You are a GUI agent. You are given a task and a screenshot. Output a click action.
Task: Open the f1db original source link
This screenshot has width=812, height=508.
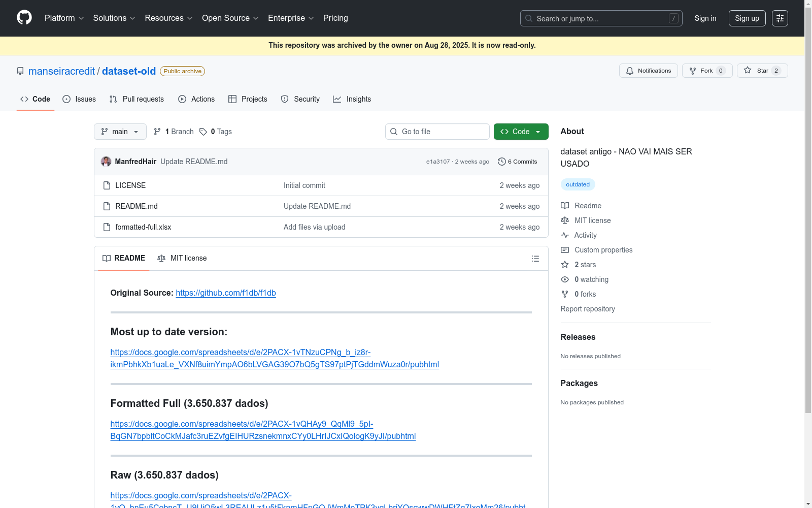click(226, 293)
